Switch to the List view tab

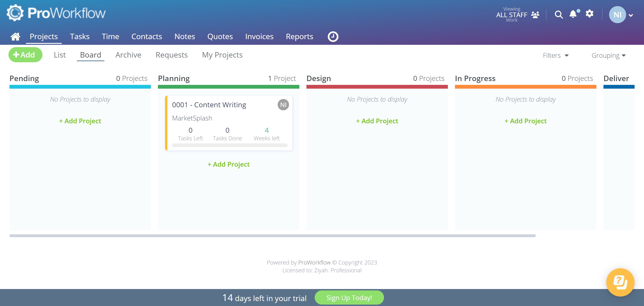click(x=59, y=55)
